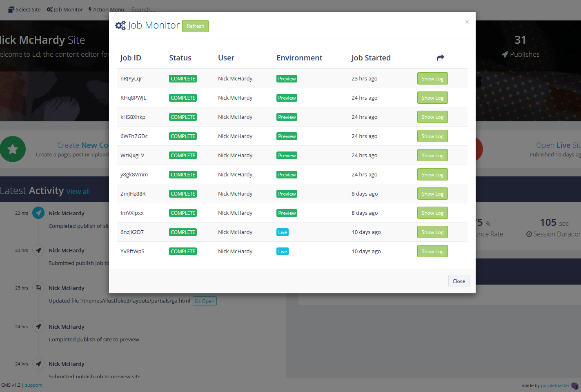The width and height of the screenshot is (581, 392).
Task: Click the User column header
Action: (226, 58)
